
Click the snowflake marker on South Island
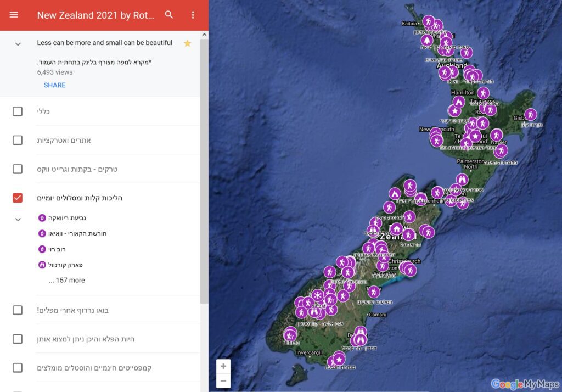pyautogui.click(x=317, y=295)
